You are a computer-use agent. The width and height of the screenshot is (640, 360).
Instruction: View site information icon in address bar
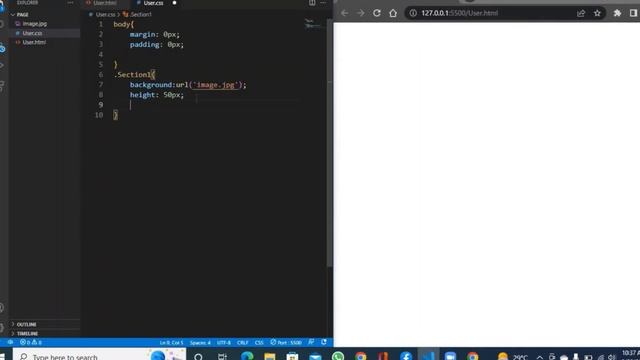(x=413, y=13)
